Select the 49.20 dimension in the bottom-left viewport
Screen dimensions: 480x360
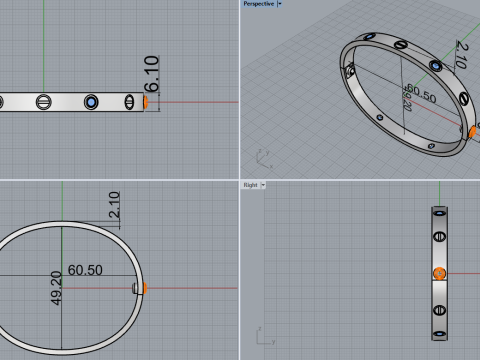pos(56,288)
